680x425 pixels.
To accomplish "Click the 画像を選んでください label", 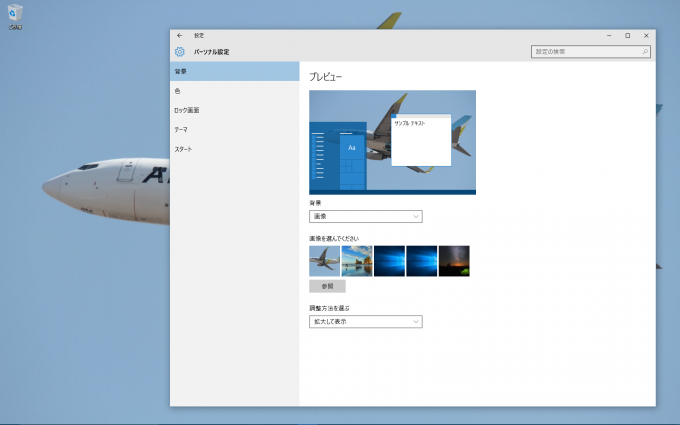I will click(x=334, y=239).
